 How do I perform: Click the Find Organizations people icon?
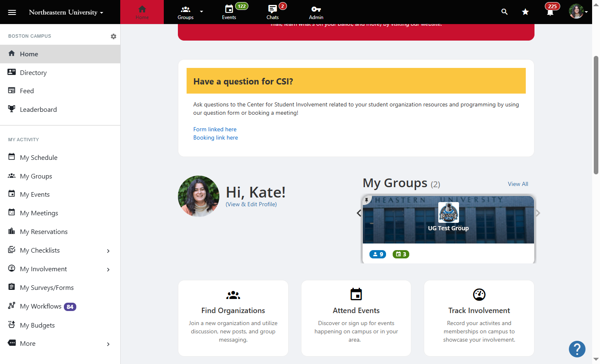[x=233, y=295]
